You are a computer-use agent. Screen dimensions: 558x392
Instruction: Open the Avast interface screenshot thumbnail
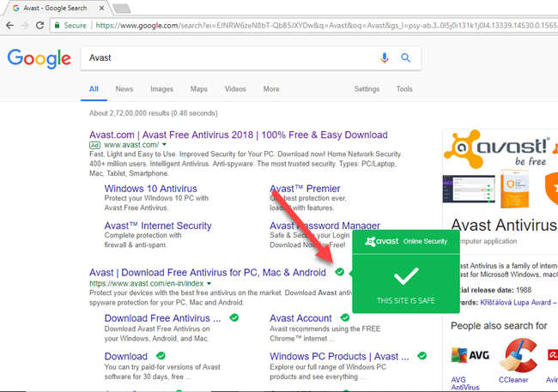469,189
